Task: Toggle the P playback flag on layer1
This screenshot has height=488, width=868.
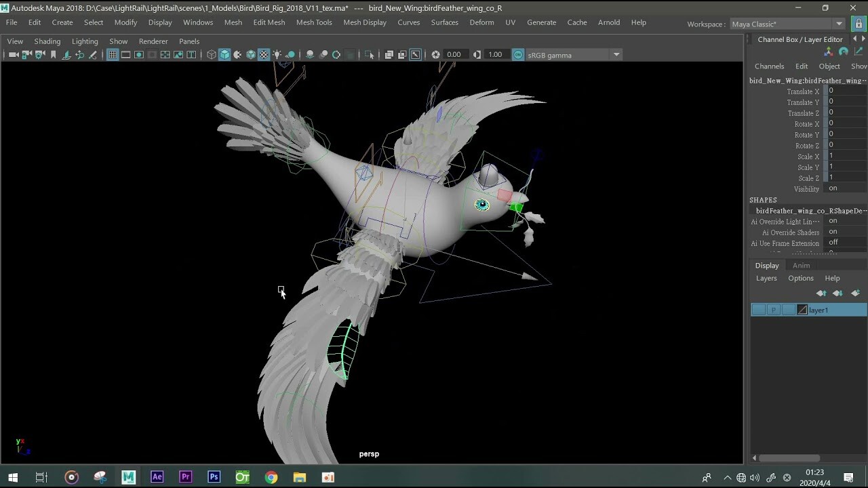Action: [x=774, y=309]
